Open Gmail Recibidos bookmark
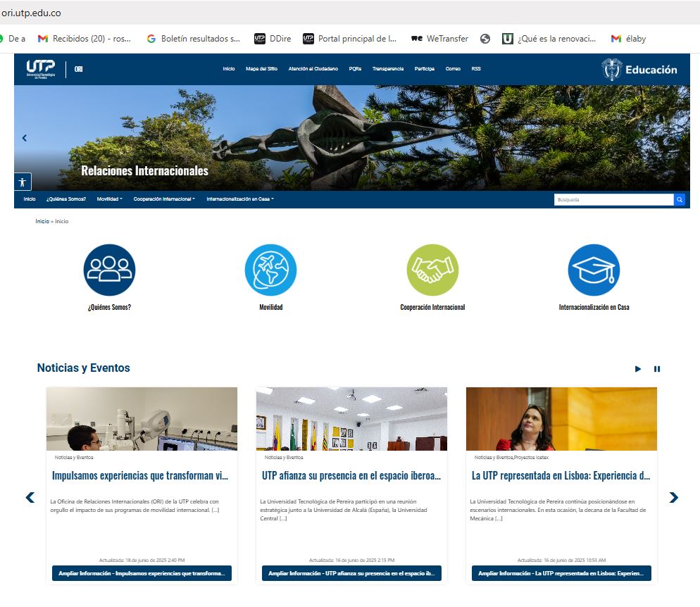700x607 pixels. point(85,39)
